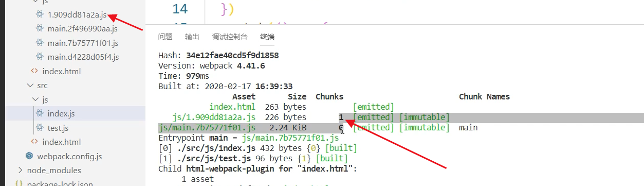The height and width of the screenshot is (186, 644).
Task: Click the 979ms build time value
Action: click(198, 76)
